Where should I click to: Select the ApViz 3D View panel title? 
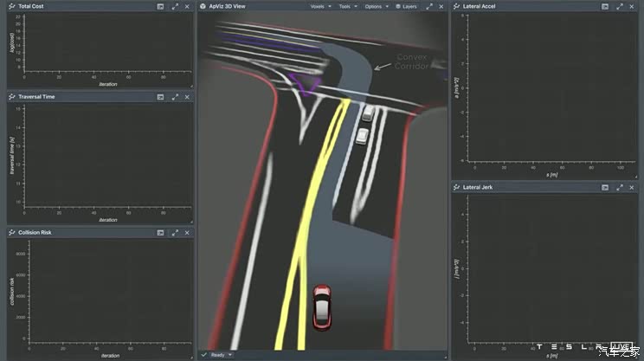tap(227, 6)
